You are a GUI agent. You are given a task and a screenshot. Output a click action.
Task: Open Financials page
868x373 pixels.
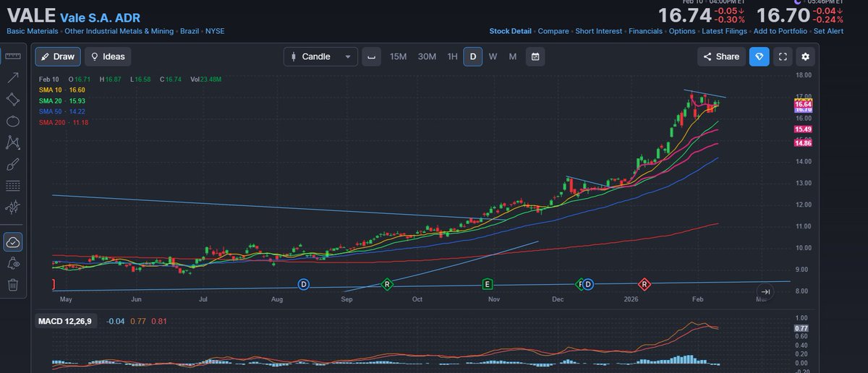tap(646, 31)
